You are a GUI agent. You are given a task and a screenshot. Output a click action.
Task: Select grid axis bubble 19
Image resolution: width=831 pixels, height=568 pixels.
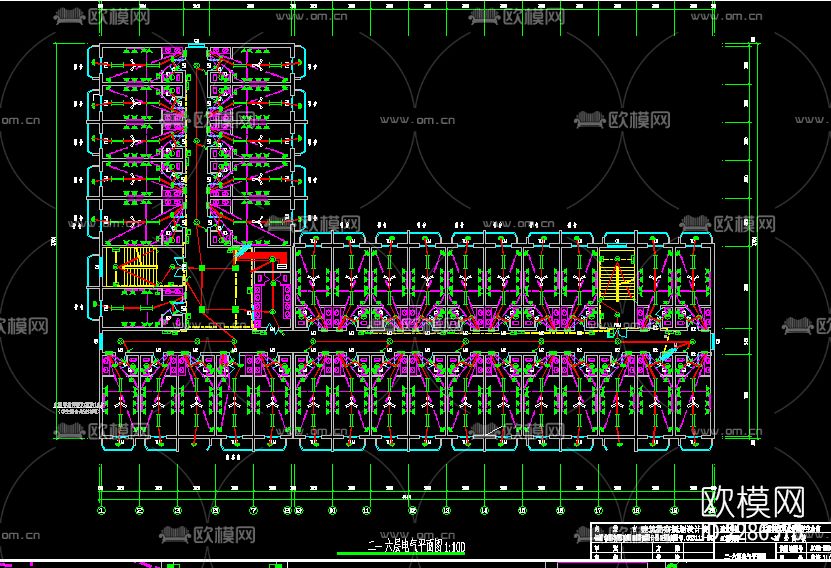(x=674, y=510)
